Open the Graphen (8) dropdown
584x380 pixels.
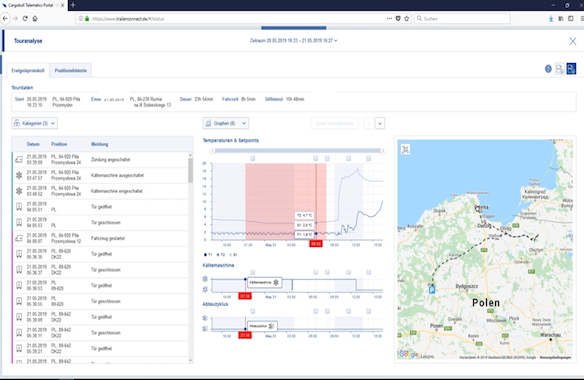(226, 123)
